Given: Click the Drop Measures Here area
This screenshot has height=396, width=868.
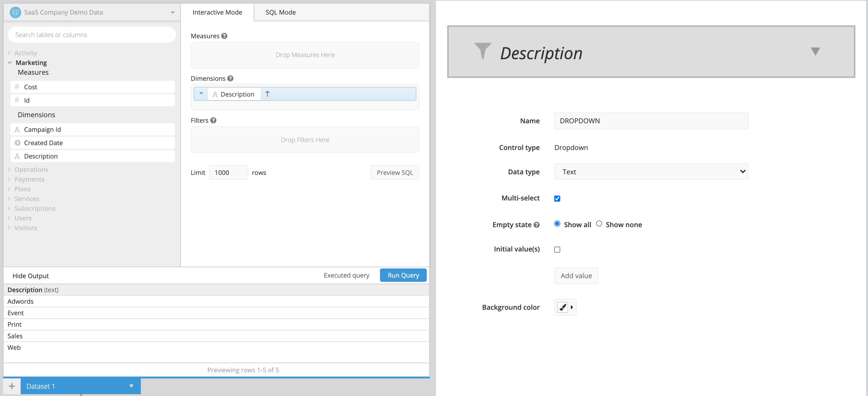Looking at the screenshot, I should pos(305,55).
